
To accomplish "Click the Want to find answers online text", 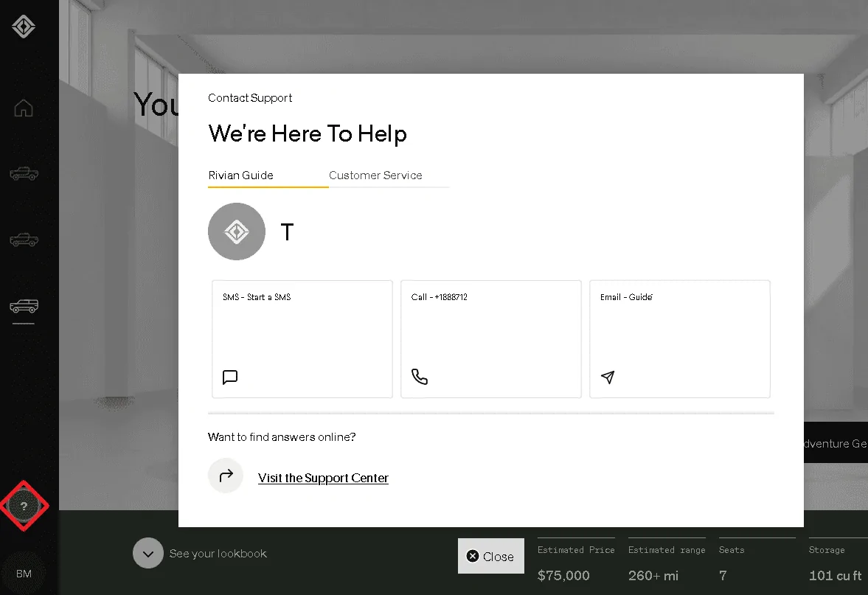I will tap(282, 436).
